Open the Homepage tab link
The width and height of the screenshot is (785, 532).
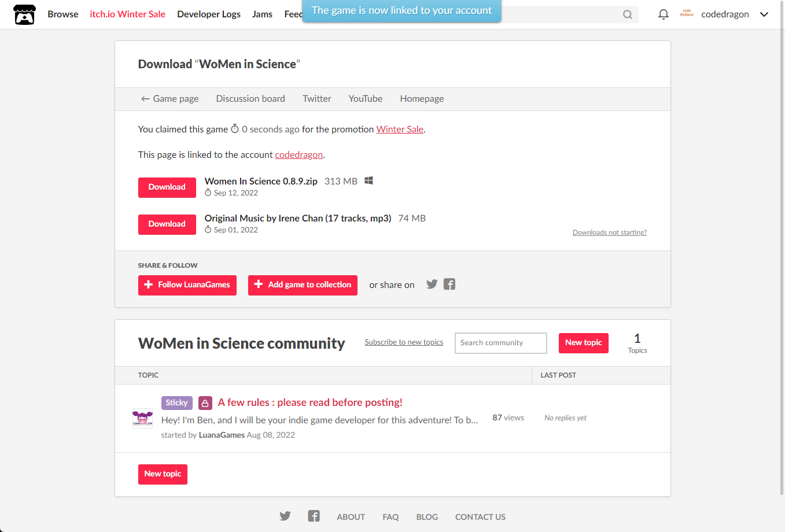[x=422, y=99]
